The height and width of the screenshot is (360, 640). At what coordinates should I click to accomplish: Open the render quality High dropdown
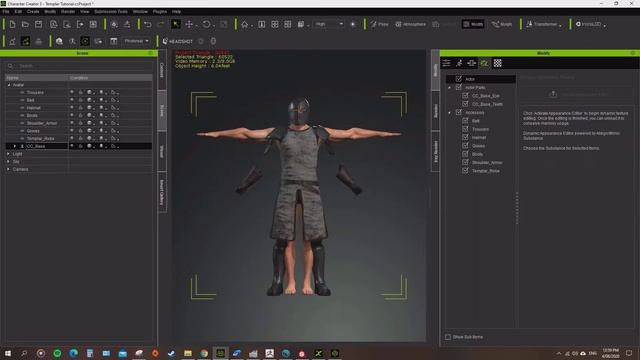(x=329, y=24)
